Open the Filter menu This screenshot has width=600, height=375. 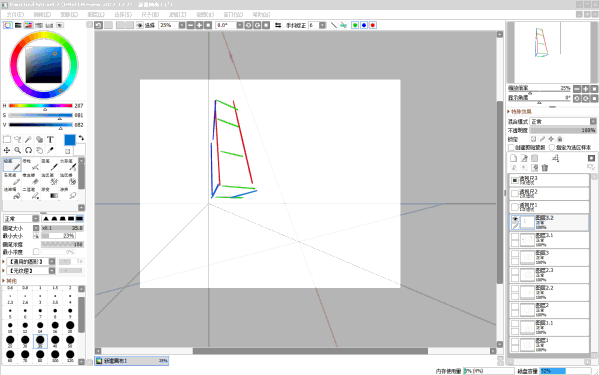point(177,15)
